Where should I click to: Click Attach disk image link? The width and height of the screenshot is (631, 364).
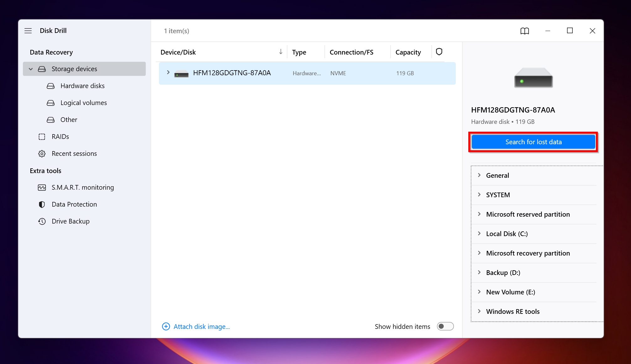202,327
